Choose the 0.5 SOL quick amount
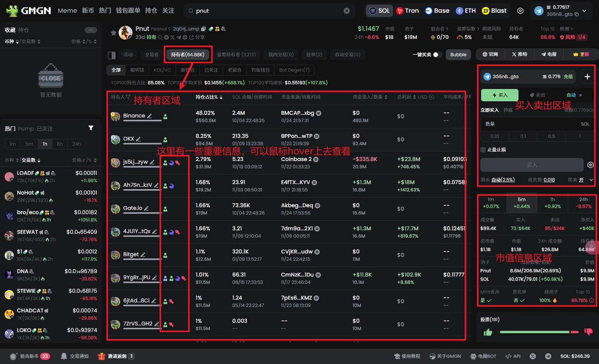The width and height of the screenshot is (599, 364). 552,136
